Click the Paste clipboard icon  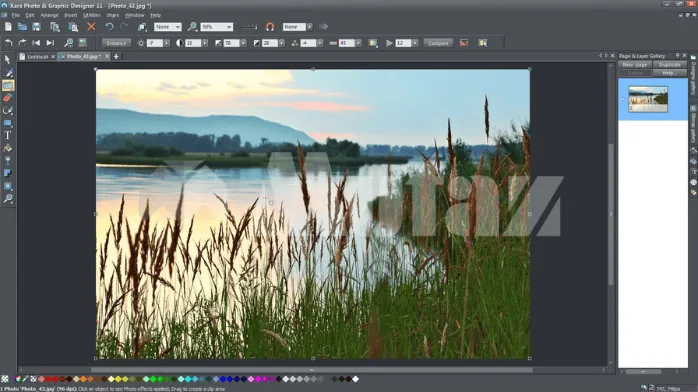pyautogui.click(x=73, y=27)
